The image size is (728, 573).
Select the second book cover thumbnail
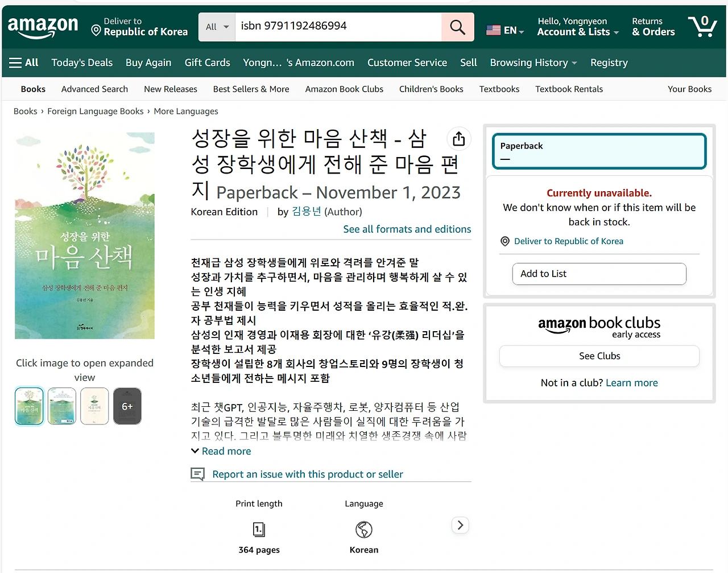click(61, 406)
